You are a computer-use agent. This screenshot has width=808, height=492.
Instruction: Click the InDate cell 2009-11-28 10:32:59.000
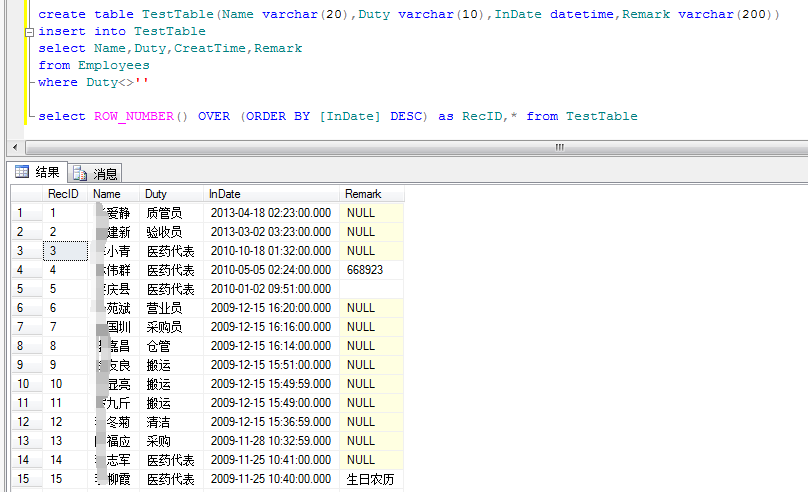coord(271,441)
